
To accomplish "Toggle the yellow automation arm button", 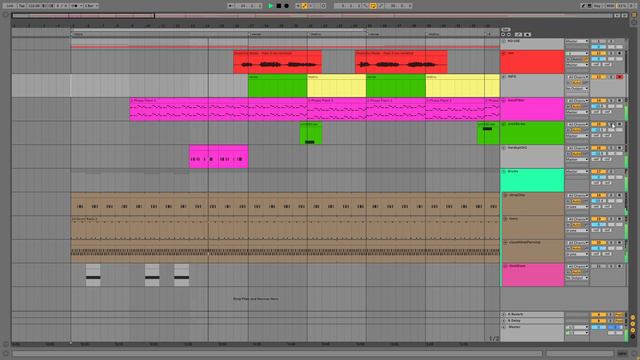I will tap(304, 6).
